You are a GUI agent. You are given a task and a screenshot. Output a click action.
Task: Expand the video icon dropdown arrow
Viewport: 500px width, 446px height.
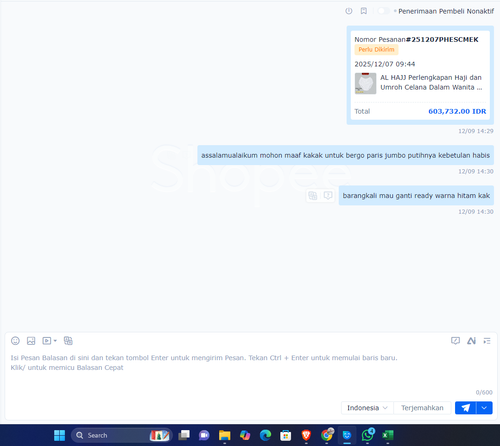55,341
